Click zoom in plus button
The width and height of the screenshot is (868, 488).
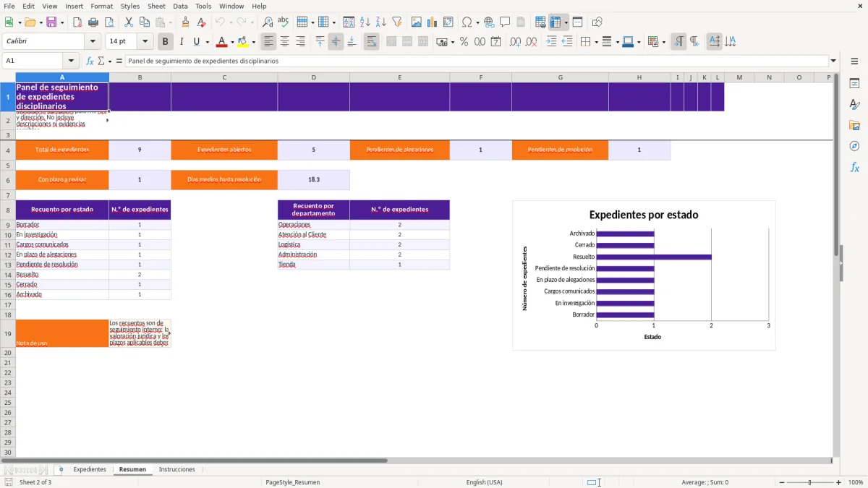pos(839,482)
